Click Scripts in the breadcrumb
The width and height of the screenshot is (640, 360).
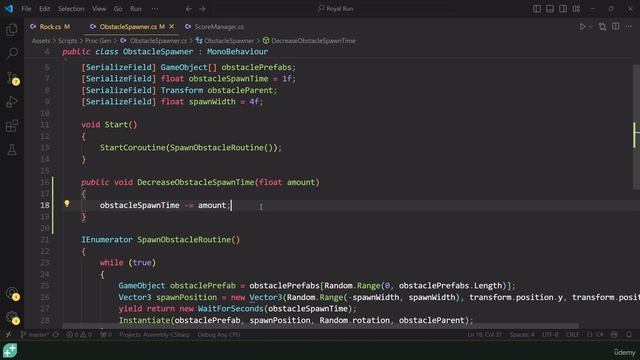click(67, 41)
